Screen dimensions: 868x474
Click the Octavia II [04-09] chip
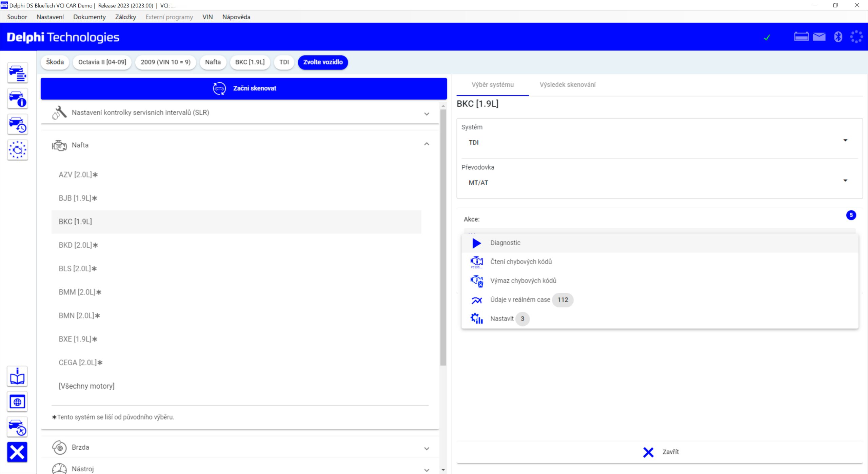click(102, 62)
